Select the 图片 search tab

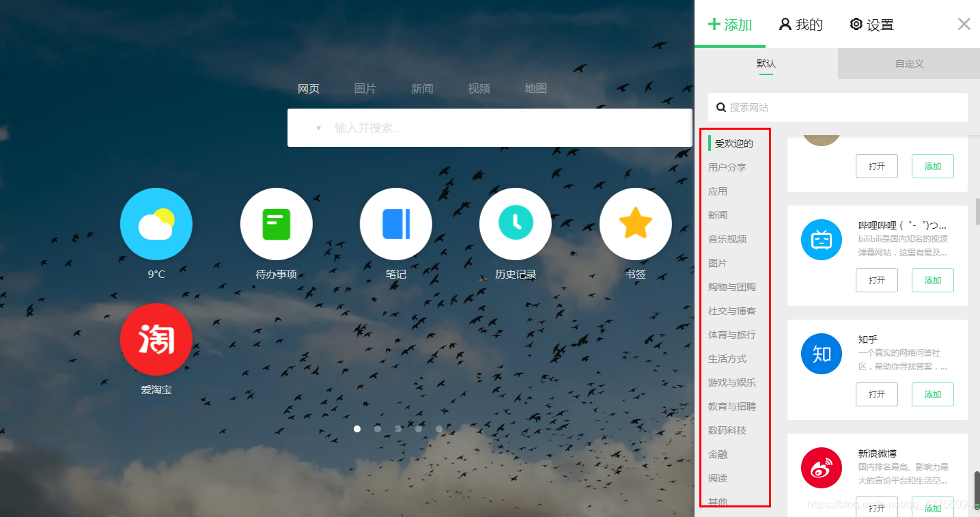click(365, 89)
